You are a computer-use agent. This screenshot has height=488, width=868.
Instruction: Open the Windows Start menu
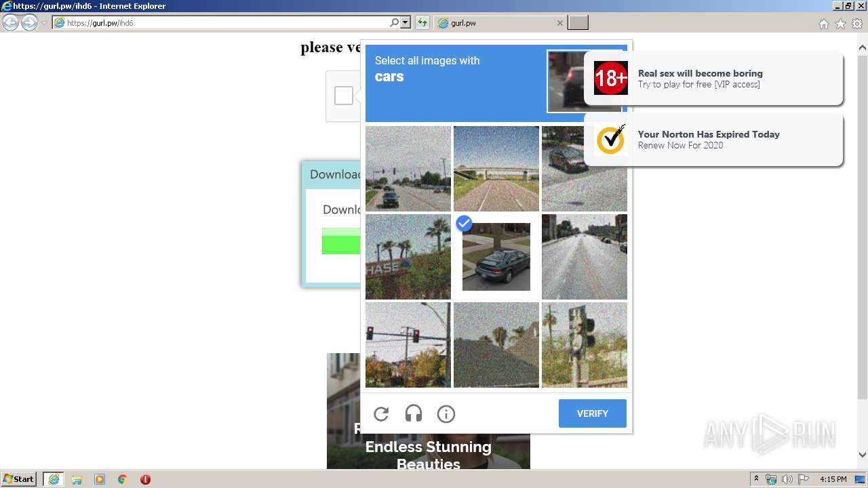[x=19, y=479]
